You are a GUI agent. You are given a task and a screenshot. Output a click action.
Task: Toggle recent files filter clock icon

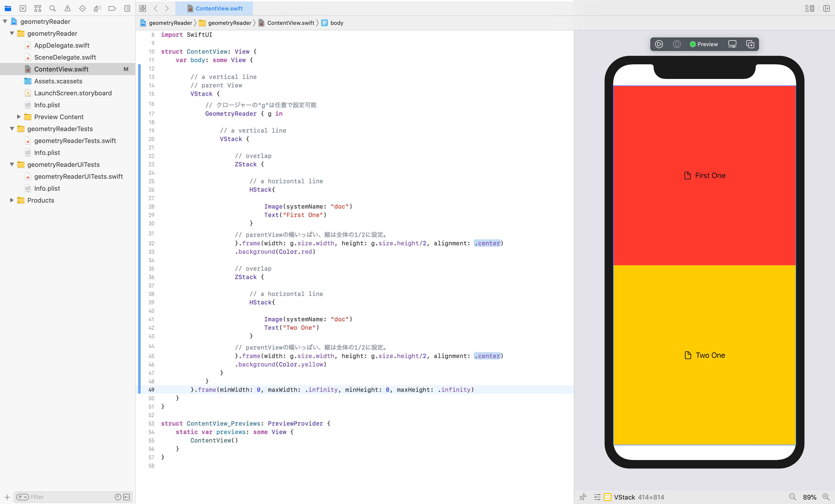tap(118, 497)
